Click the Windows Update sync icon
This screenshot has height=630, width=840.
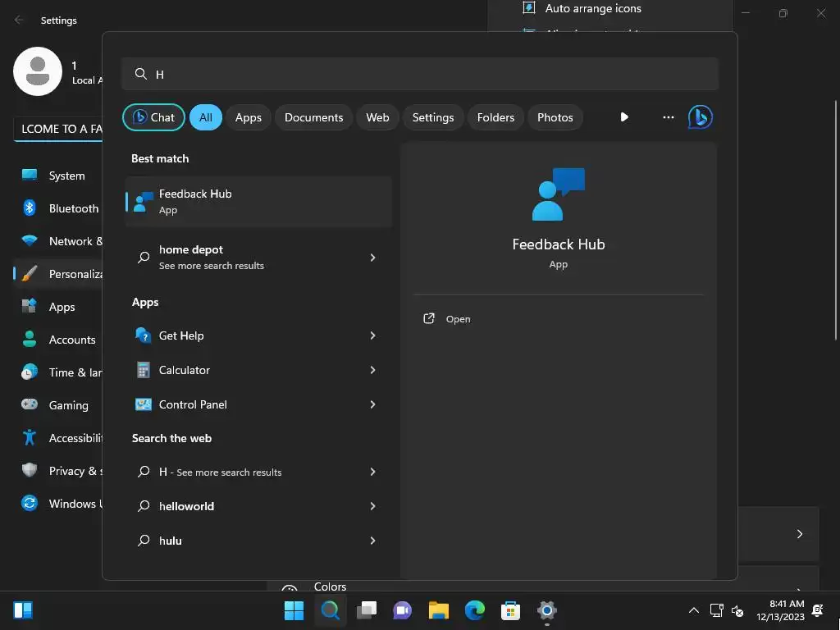pyautogui.click(x=30, y=503)
